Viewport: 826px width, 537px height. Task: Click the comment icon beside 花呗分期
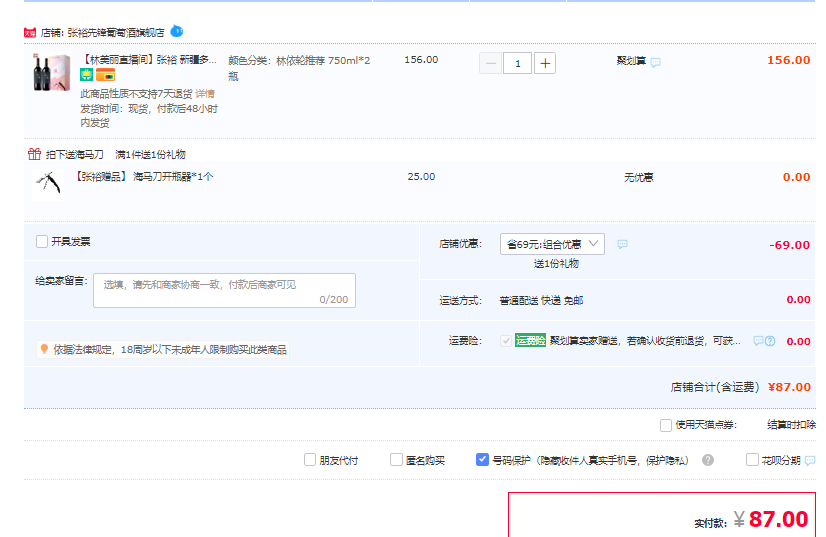click(810, 461)
